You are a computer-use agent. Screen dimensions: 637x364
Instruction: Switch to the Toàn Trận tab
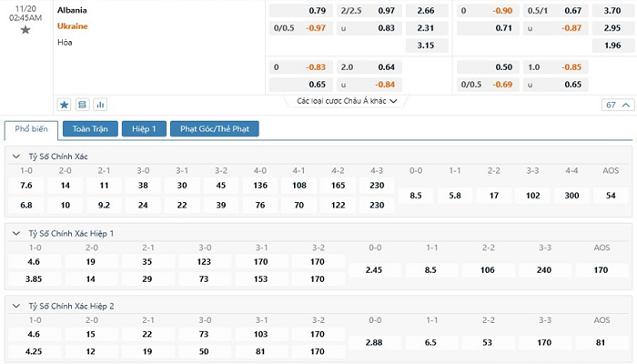(90, 129)
